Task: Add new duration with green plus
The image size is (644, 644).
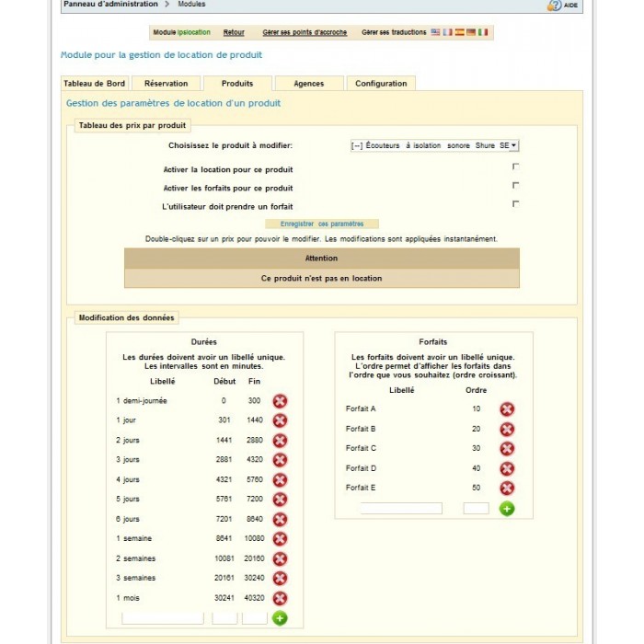Action: (280, 618)
